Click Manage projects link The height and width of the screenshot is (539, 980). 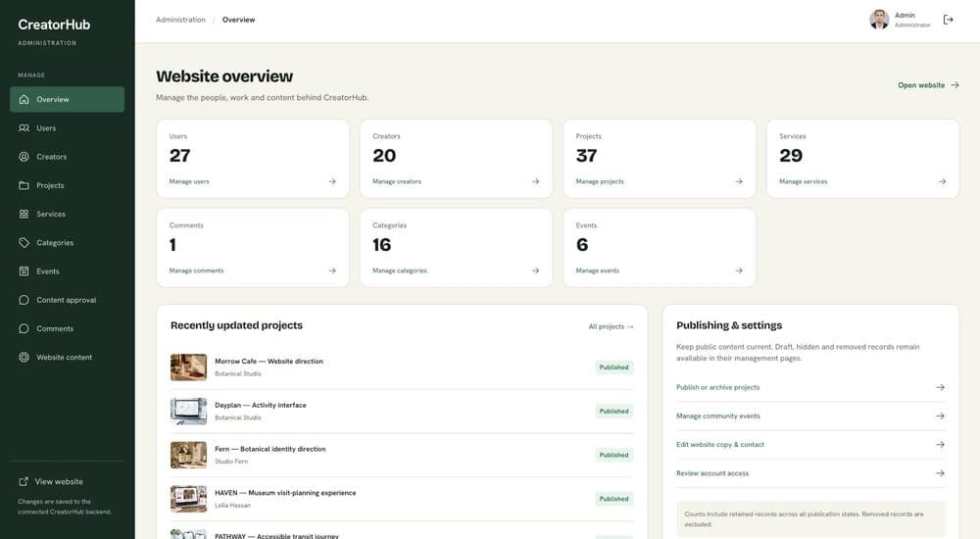pos(600,181)
